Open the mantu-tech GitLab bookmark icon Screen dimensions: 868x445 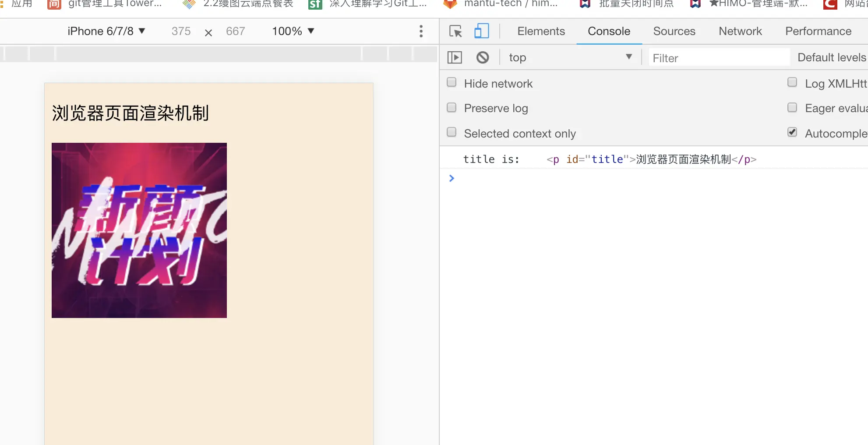450,4
